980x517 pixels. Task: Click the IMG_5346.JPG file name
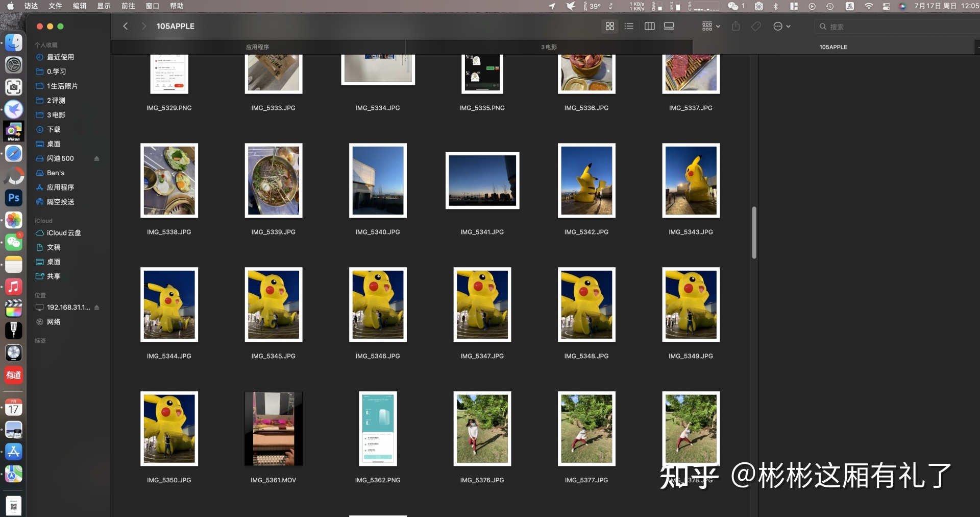click(x=378, y=356)
